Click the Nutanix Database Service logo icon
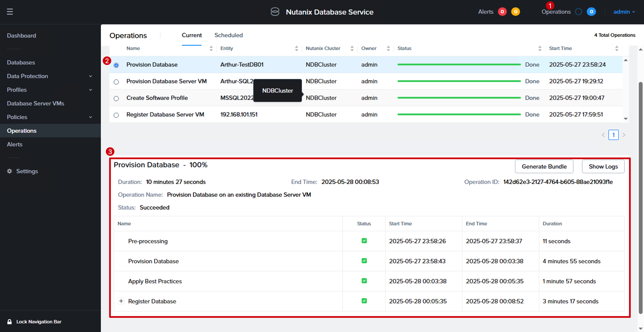This screenshot has height=332, width=644. pos(275,12)
